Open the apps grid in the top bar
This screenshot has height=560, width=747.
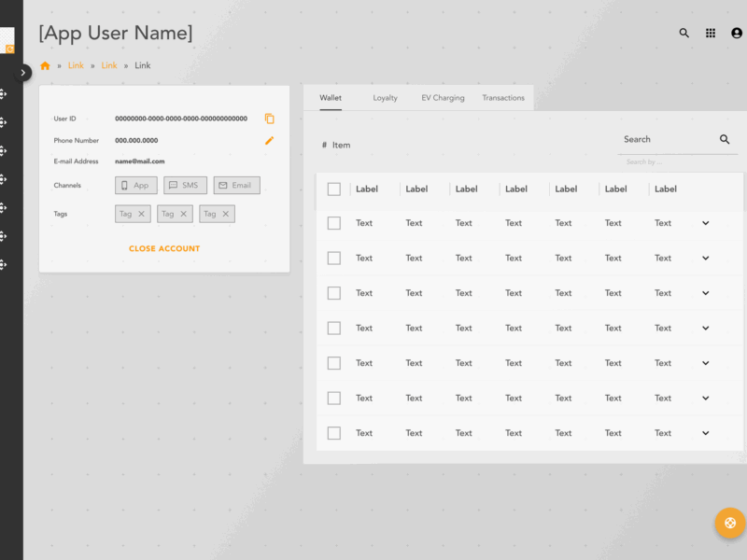(709, 33)
